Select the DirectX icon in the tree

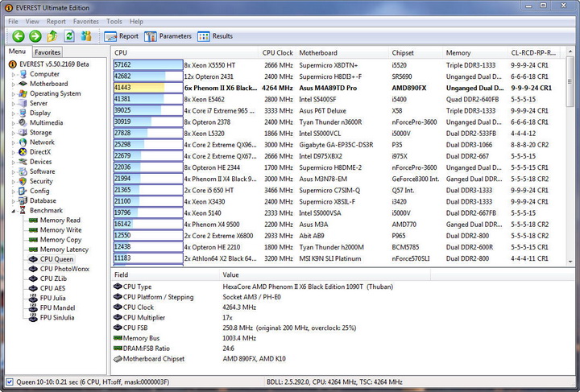23,152
